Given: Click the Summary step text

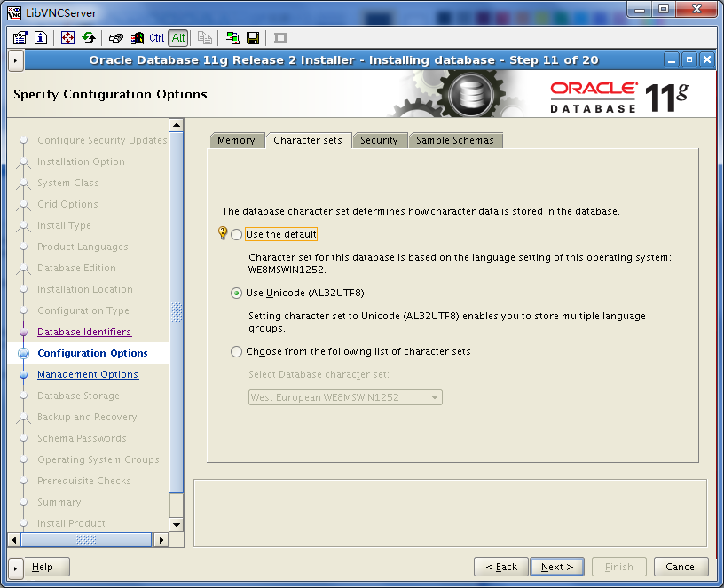Looking at the screenshot, I should coord(59,502).
